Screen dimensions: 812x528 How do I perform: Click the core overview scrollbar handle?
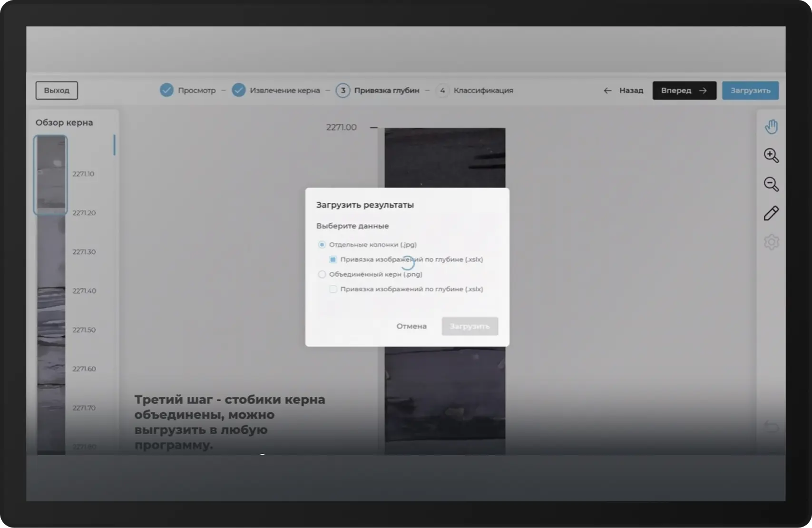[114, 145]
